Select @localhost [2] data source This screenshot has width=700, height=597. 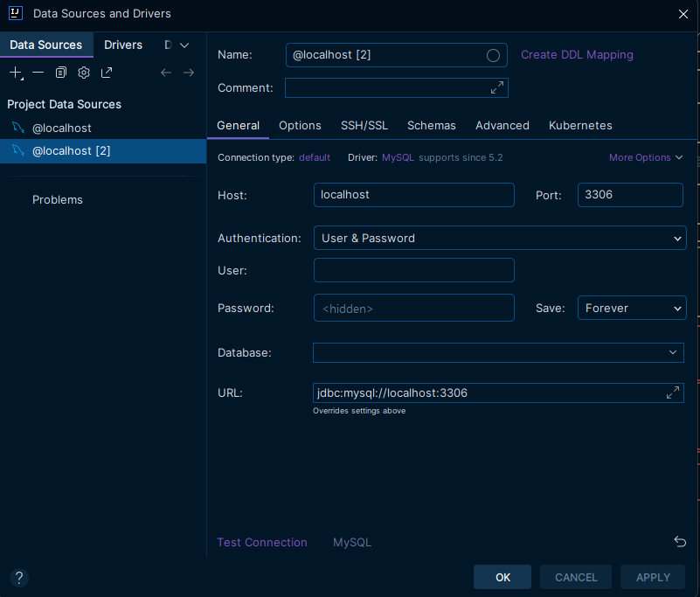[x=103, y=150]
